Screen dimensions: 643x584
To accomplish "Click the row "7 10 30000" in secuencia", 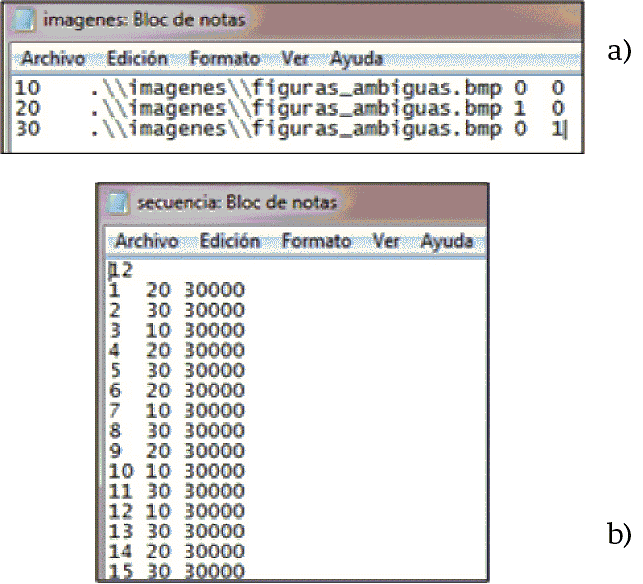I will tap(176, 411).
